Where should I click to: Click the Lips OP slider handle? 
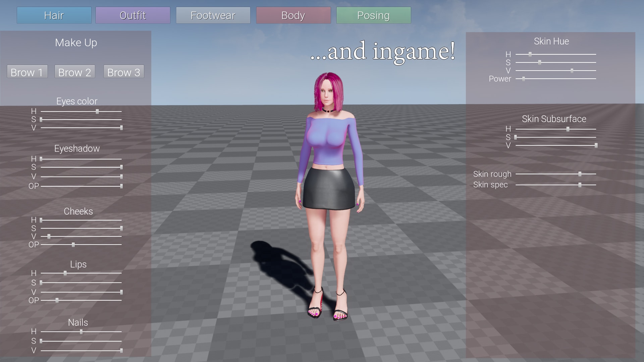point(57,300)
